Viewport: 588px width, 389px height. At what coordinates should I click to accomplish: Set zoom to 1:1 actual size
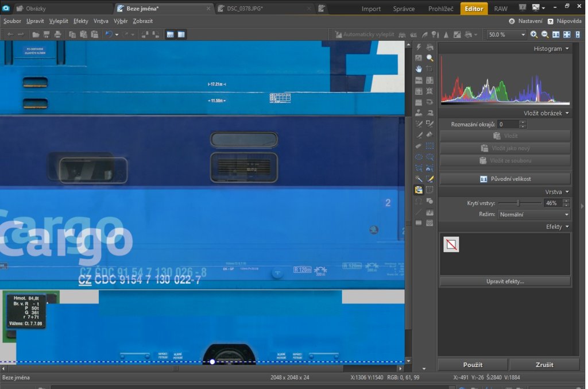556,34
